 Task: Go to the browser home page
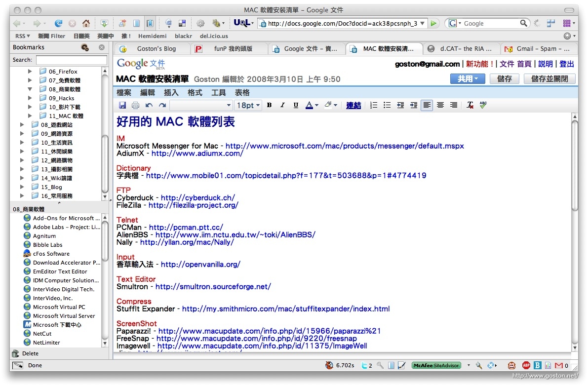86,23
